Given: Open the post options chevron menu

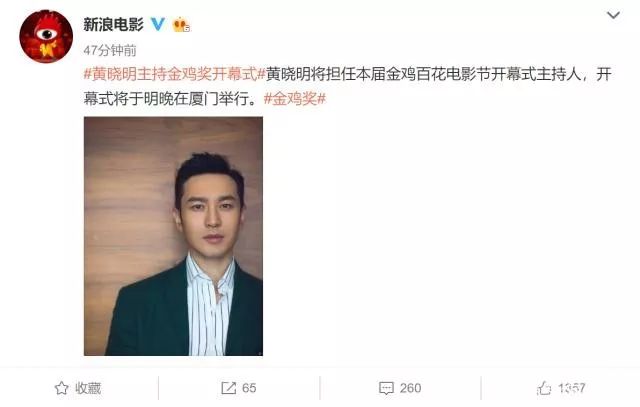Looking at the screenshot, I should [613, 16].
